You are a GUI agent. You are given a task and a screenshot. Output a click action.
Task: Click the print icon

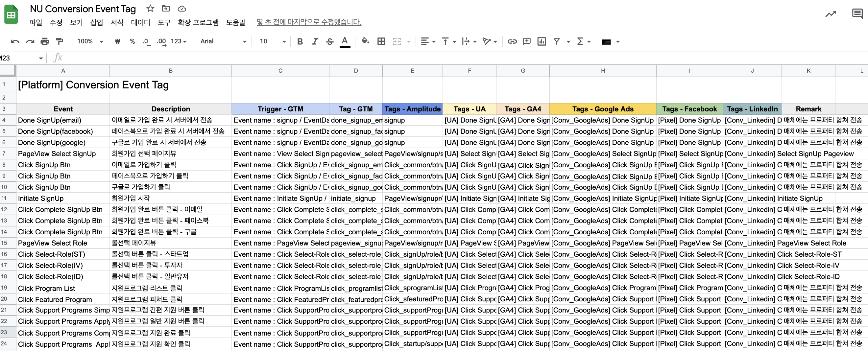click(x=44, y=41)
